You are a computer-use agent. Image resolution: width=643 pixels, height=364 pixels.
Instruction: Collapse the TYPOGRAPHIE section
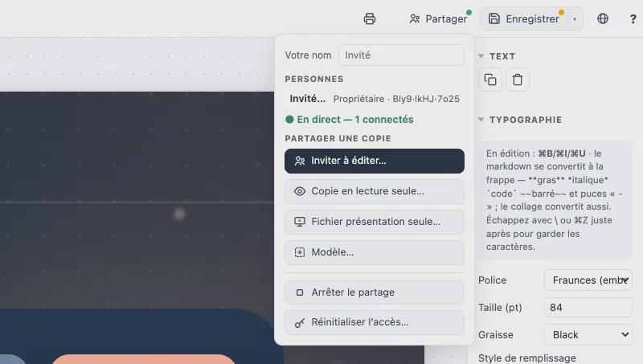tap(520, 120)
